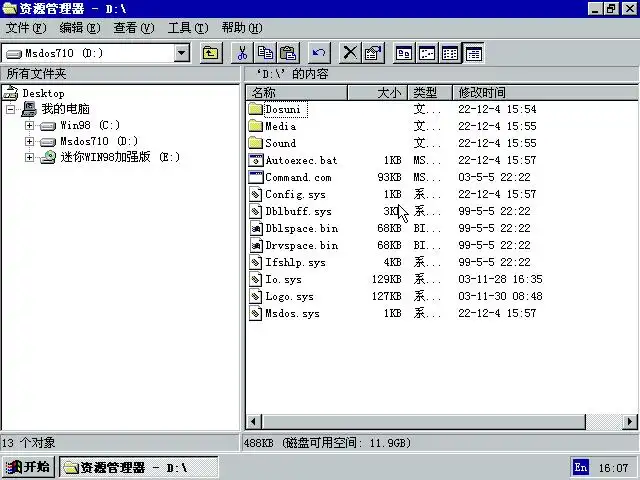Open the 编辑(E) menu
640x480 pixels.
point(80,28)
